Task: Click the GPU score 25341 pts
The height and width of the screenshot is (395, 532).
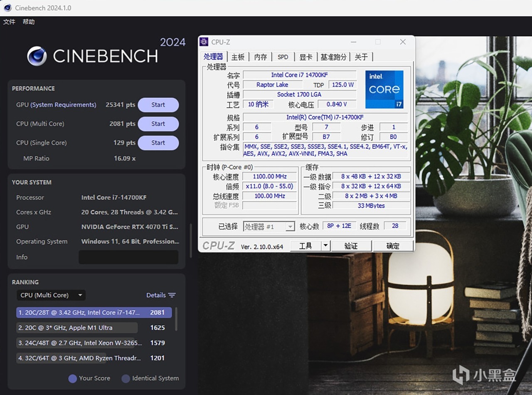Action: pyautogui.click(x=120, y=105)
